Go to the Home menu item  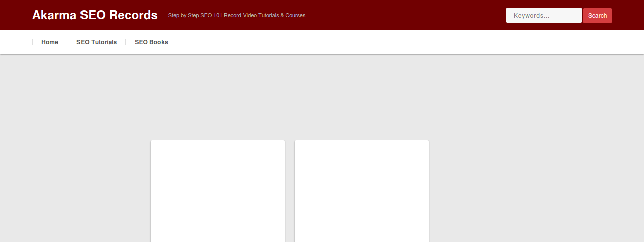(x=50, y=42)
